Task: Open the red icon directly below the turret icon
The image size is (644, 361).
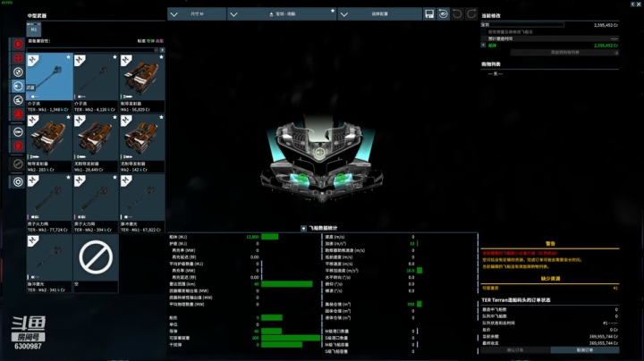Action: 18,114
